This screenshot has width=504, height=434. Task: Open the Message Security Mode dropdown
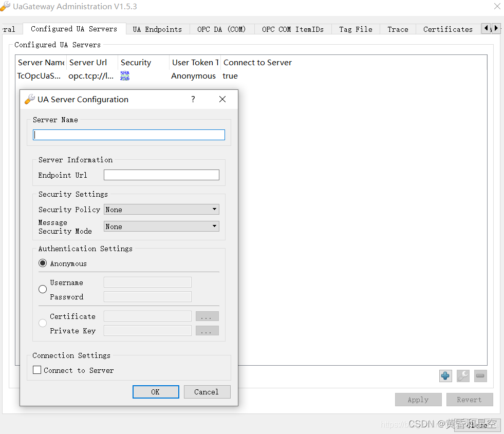pos(161,227)
